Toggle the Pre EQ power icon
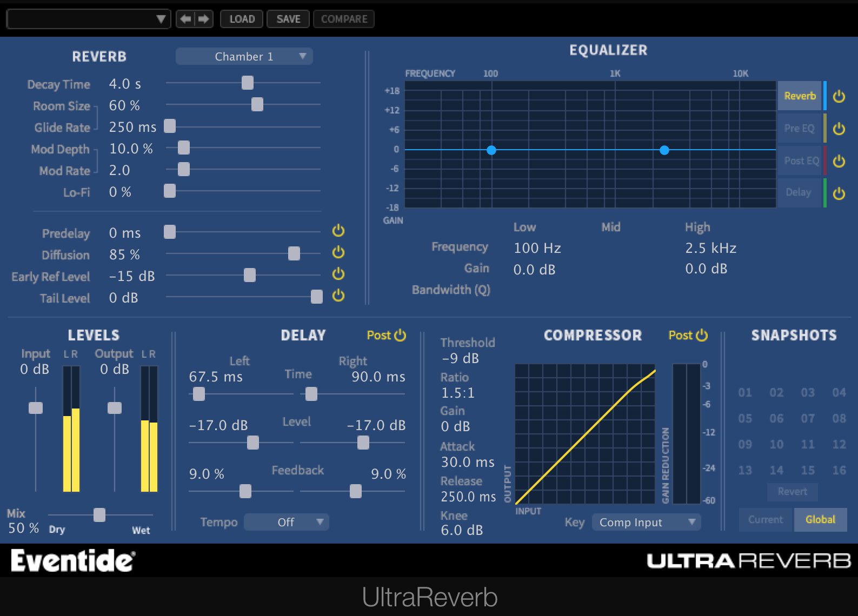 click(839, 129)
